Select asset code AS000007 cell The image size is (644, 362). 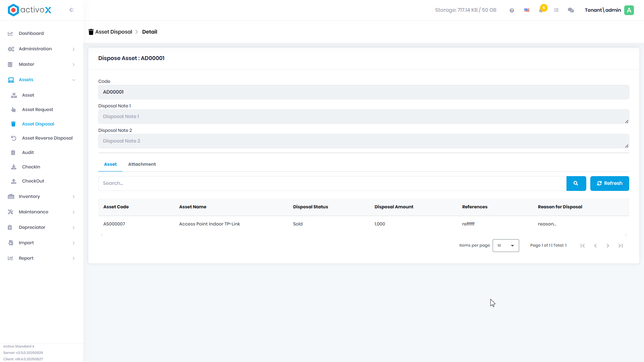[x=114, y=224]
